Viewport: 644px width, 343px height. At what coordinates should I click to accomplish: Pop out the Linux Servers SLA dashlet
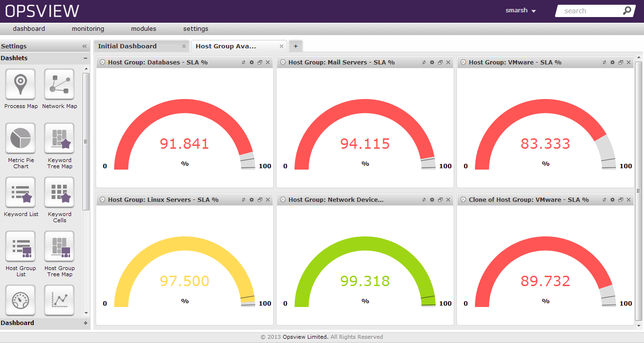260,200
